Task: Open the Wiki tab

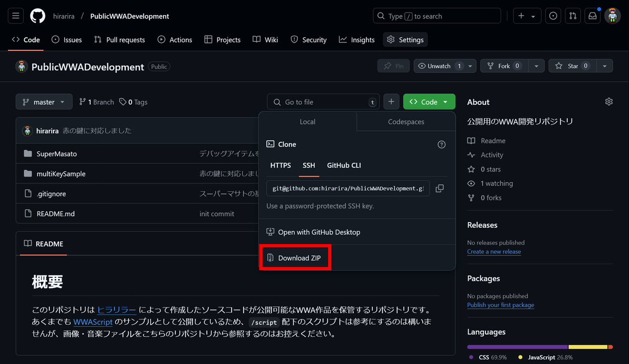Action: tap(265, 40)
